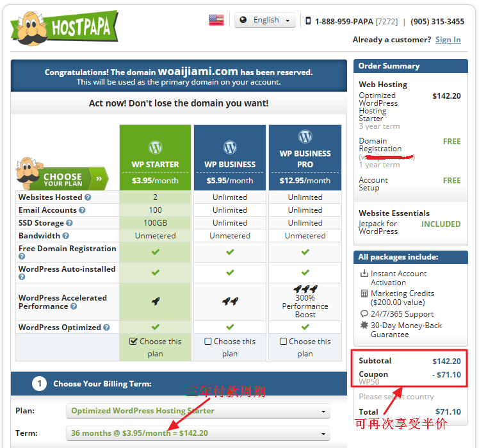Image resolution: width=479 pixels, height=448 pixels.
Task: Follow the Sign In link
Action: 448,40
